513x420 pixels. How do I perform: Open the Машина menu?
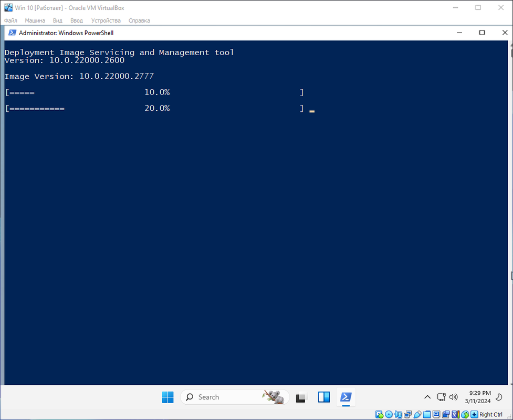pyautogui.click(x=35, y=20)
